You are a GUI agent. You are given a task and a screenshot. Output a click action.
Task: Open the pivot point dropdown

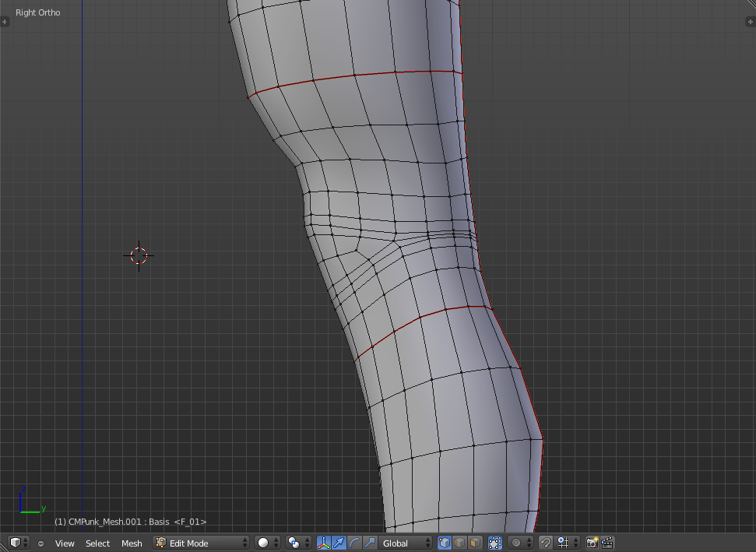(x=298, y=543)
